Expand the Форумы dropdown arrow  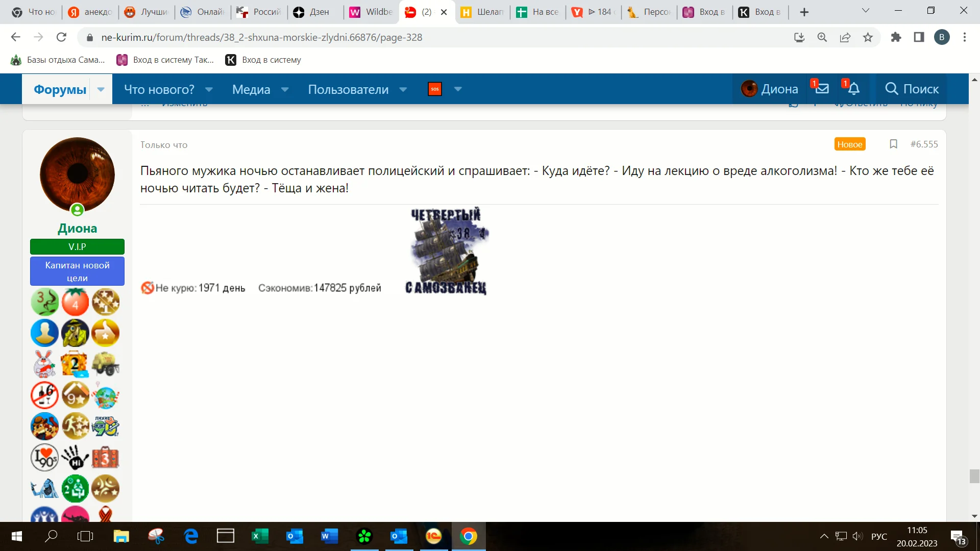point(101,89)
